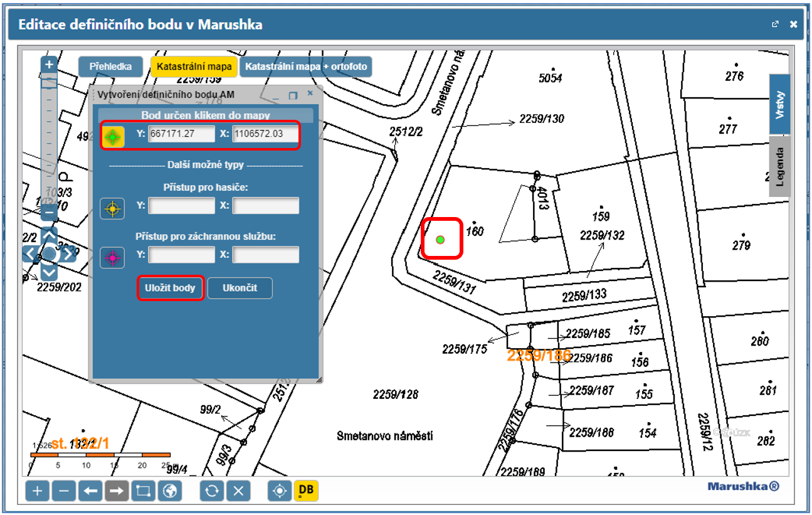
Task: Click the Uložit body button
Action: click(171, 289)
